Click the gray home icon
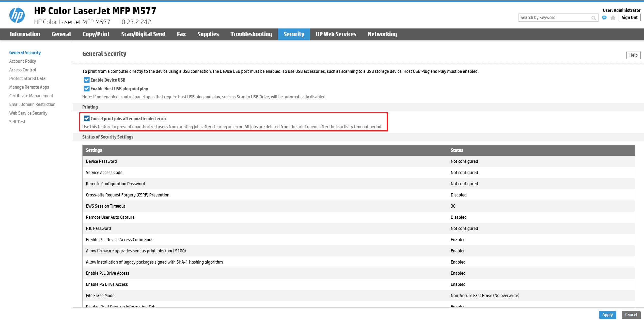This screenshot has width=644, height=320. point(613,18)
